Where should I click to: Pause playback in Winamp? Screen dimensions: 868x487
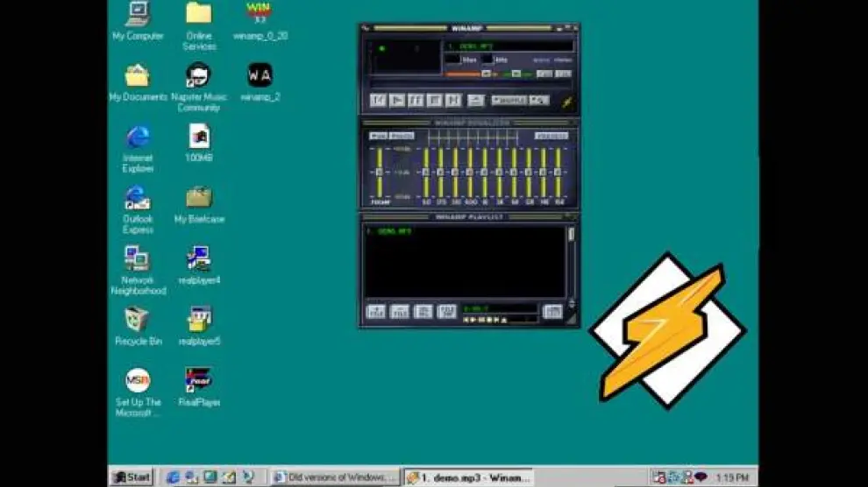416,101
